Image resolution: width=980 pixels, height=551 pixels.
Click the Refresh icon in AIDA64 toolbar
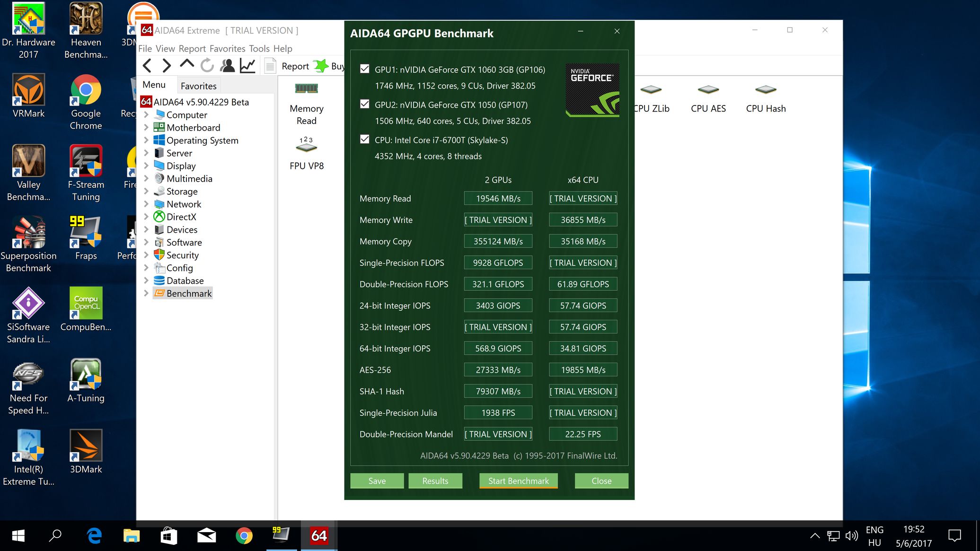click(207, 66)
